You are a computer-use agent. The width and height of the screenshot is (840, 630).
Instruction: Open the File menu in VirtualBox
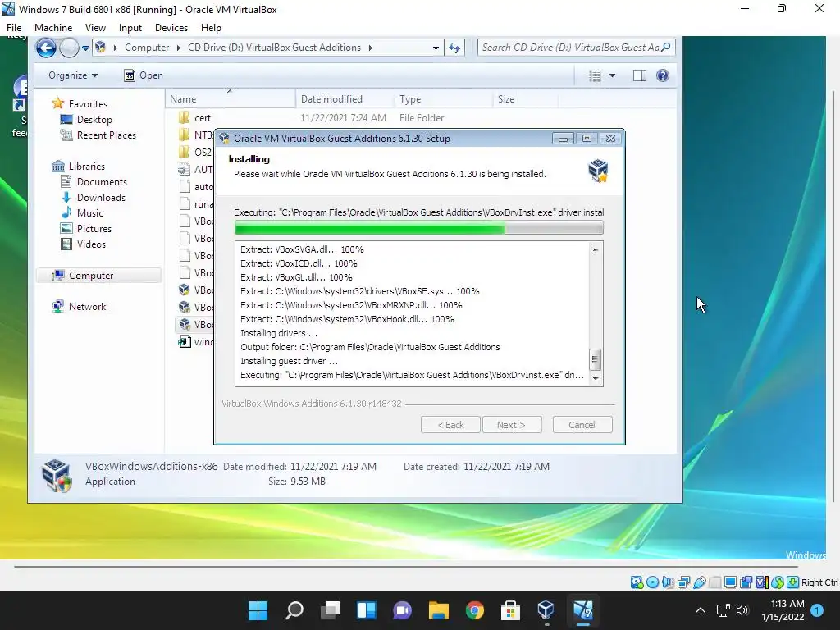coord(14,28)
